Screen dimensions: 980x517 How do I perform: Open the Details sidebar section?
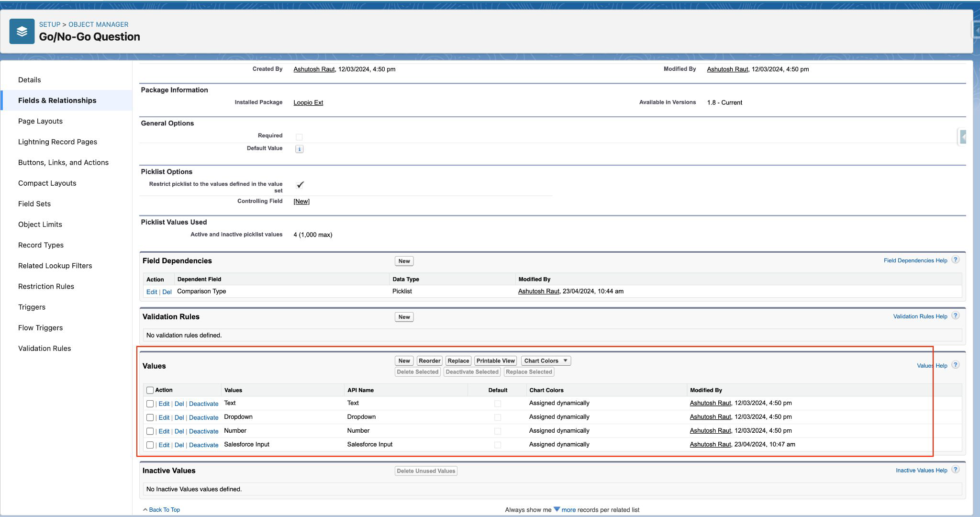tap(29, 80)
